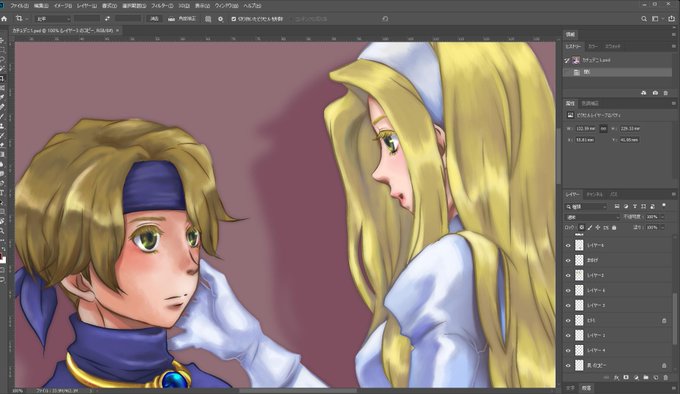The width and height of the screenshot is (680, 394).
Task: Open the History panel flyout menu
Action: point(674,46)
